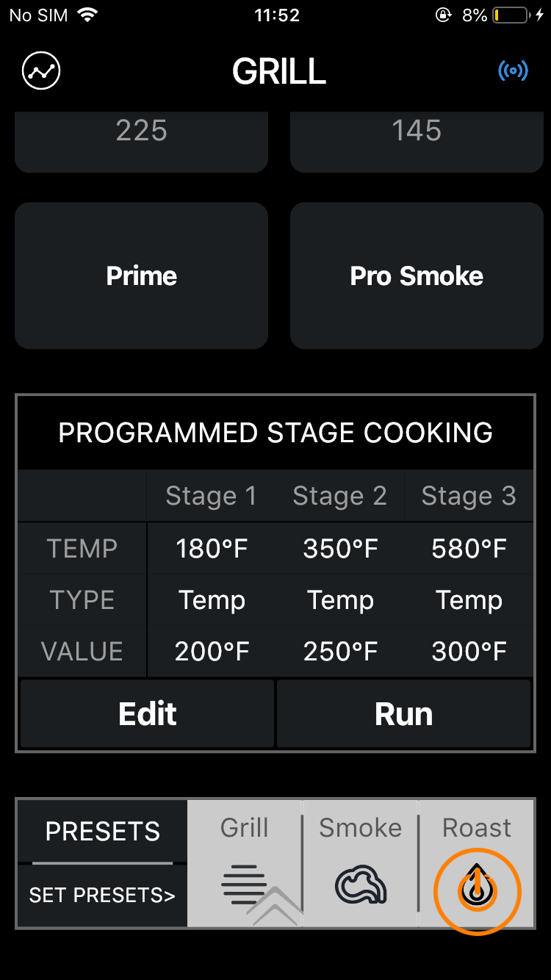Toggle the Prime function
The image size is (551, 980).
click(x=141, y=276)
